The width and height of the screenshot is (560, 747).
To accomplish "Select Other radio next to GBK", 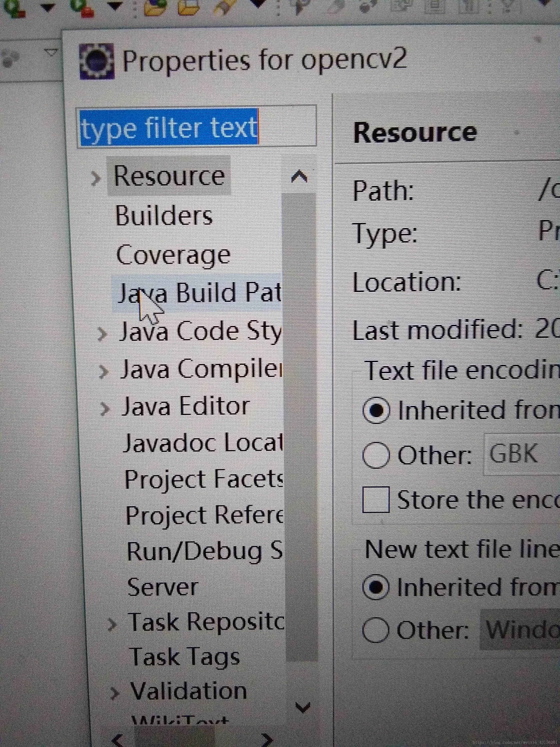I will click(x=376, y=455).
